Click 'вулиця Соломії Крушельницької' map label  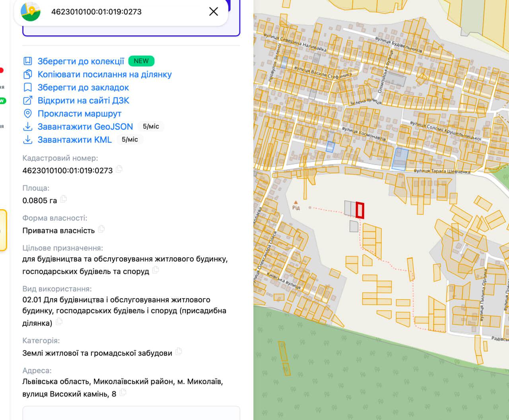click(x=446, y=132)
